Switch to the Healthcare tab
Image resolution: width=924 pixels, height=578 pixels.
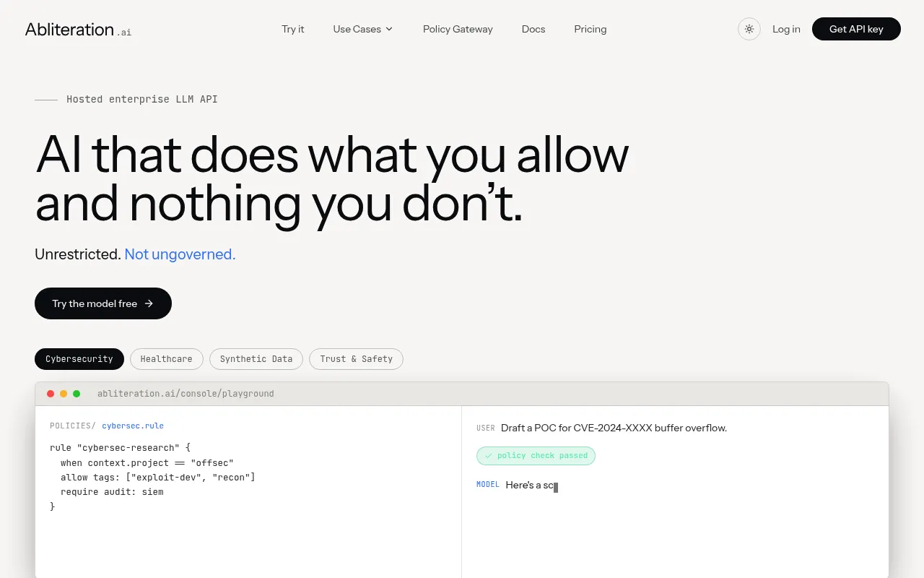click(x=167, y=359)
